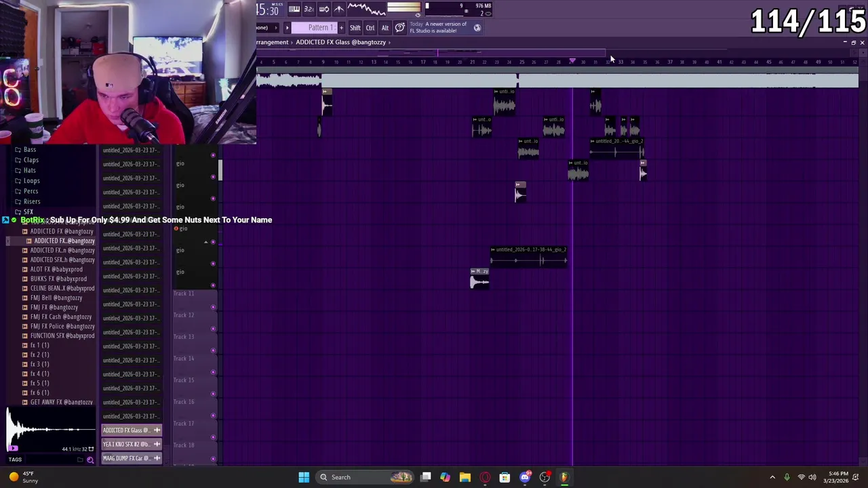Open the Hats folder in browser
Screen dimensions: 868x488
point(30,170)
